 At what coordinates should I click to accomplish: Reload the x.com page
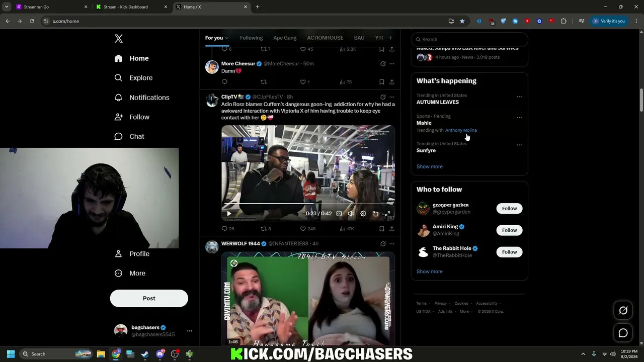[32, 21]
